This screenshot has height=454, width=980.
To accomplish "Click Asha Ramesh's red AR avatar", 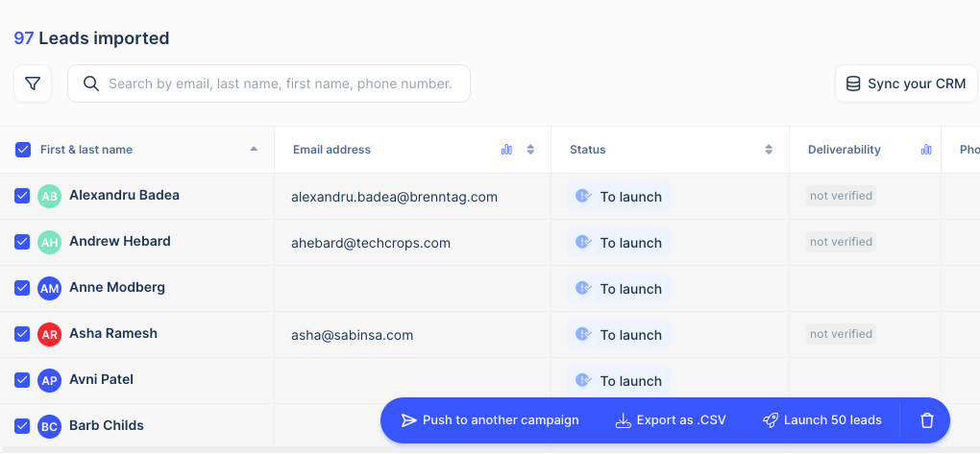I will tap(49, 334).
